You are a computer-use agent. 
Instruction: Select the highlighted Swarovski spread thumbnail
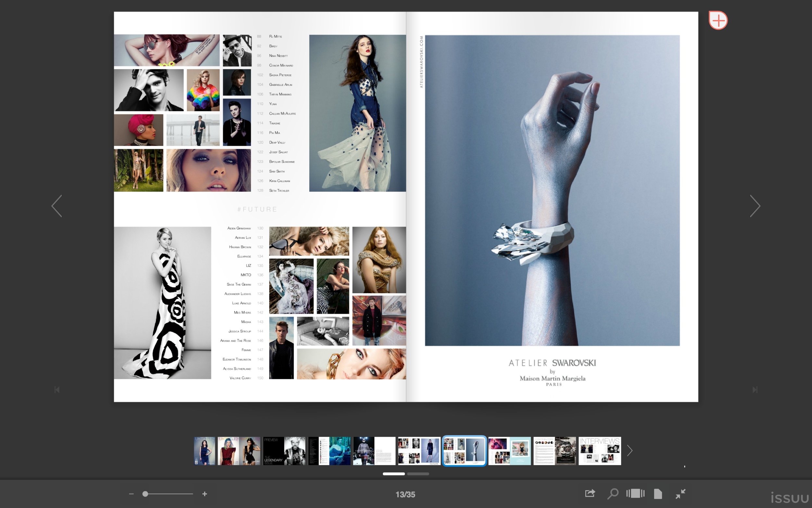pyautogui.click(x=464, y=451)
